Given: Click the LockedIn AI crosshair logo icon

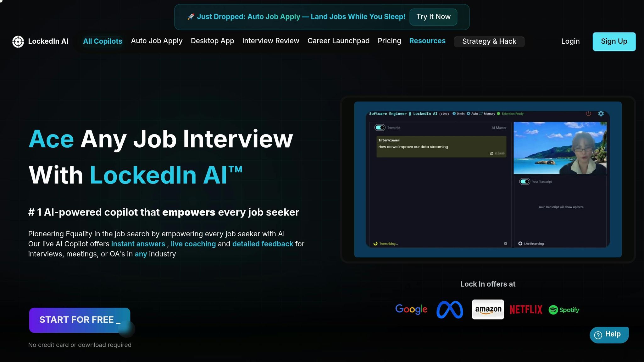Looking at the screenshot, I should (18, 41).
